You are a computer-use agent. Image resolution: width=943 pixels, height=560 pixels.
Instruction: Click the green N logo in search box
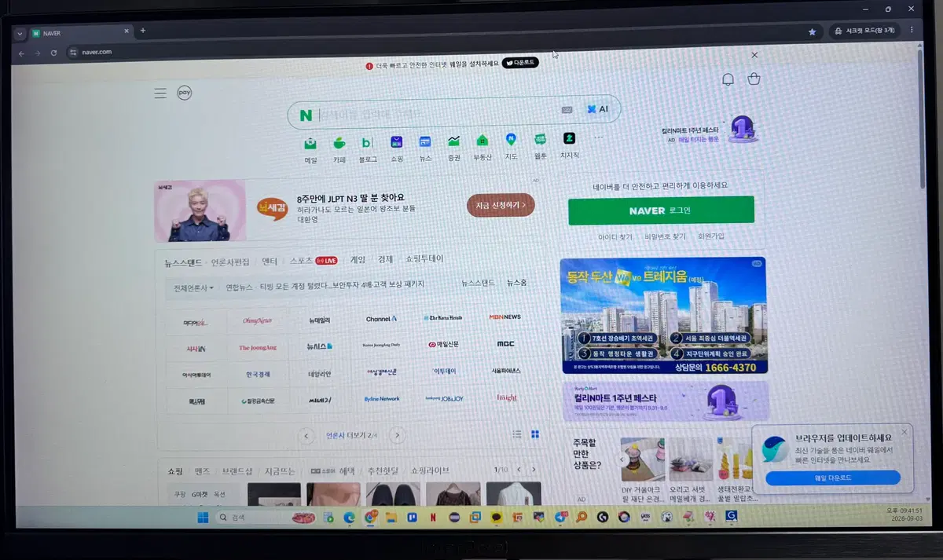pyautogui.click(x=306, y=115)
